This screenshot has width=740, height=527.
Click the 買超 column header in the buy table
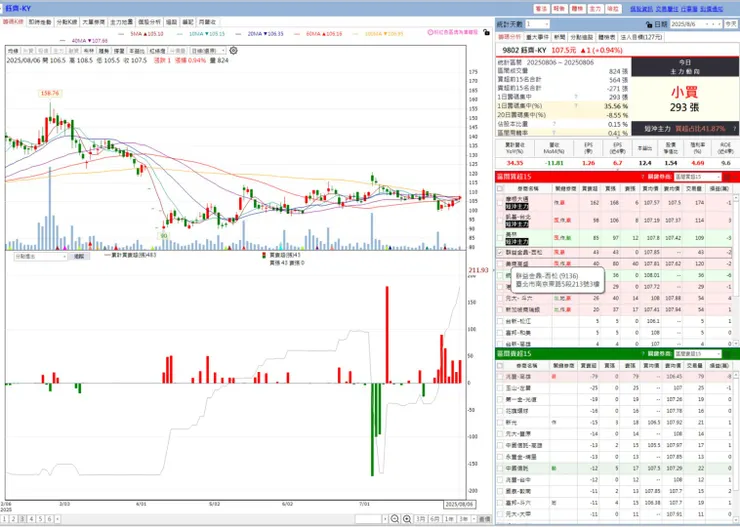589,189
